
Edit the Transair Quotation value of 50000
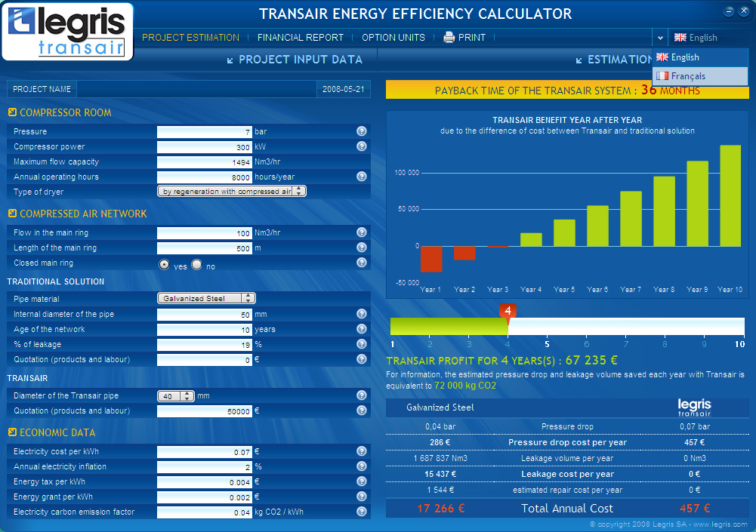click(x=205, y=411)
